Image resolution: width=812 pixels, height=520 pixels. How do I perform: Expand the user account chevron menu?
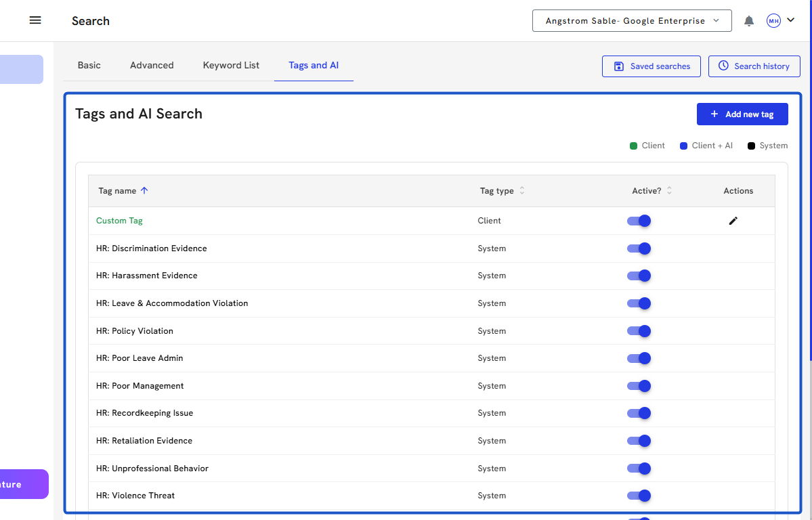pyautogui.click(x=790, y=20)
